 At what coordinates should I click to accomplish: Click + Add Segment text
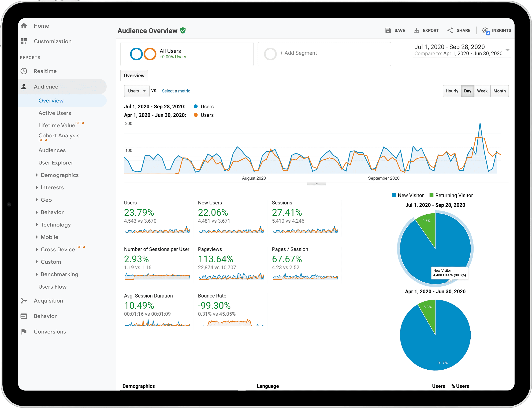(298, 53)
